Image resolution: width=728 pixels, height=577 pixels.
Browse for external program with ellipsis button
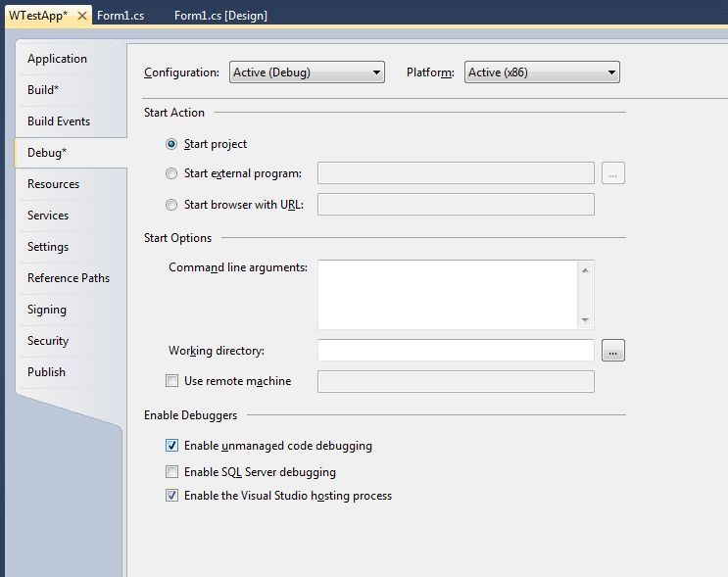pyautogui.click(x=612, y=173)
